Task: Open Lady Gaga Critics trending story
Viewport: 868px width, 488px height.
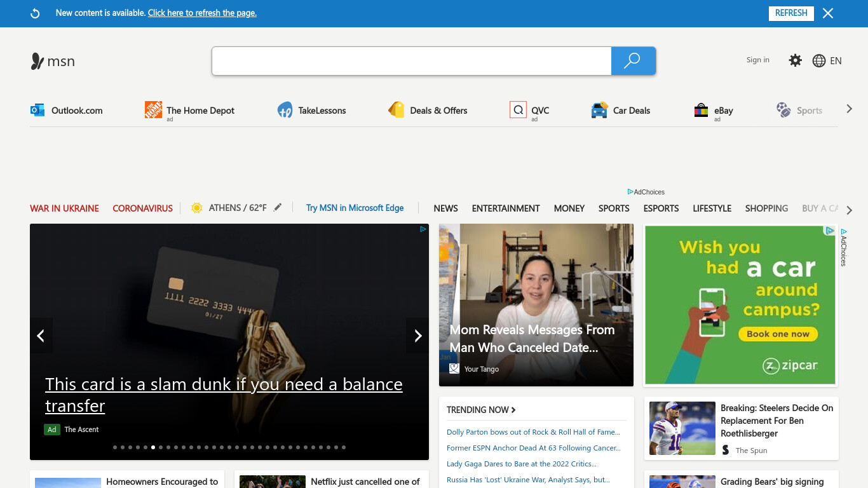Action: pos(521,464)
